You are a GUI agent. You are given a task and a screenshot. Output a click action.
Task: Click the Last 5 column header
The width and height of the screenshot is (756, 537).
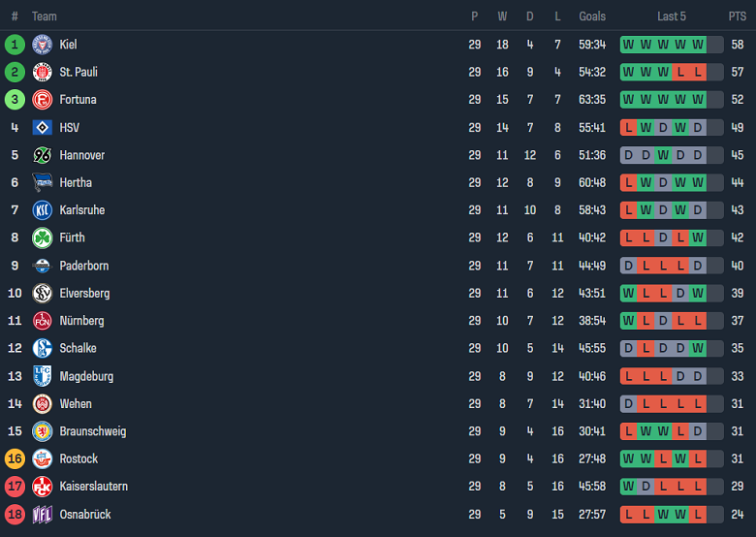pyautogui.click(x=671, y=16)
